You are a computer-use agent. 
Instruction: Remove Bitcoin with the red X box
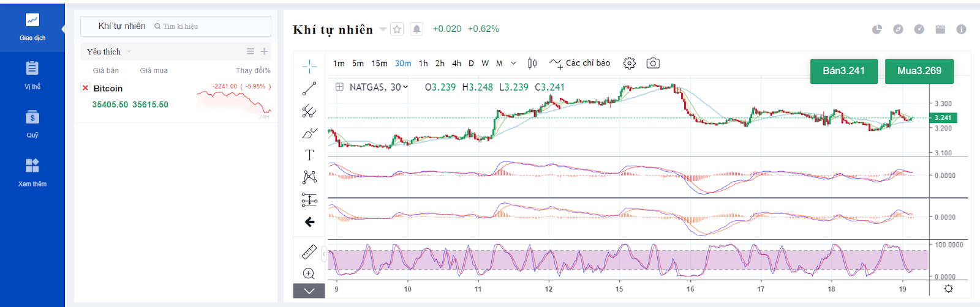point(85,88)
